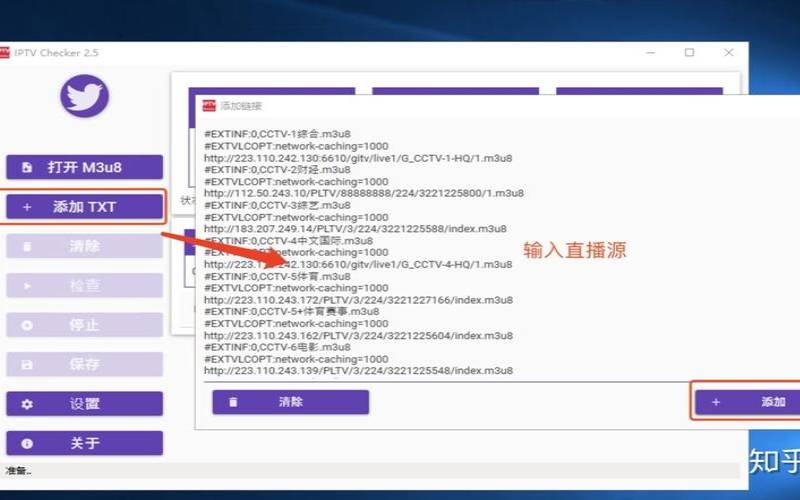Click the save icon on 保存

pos(27,365)
